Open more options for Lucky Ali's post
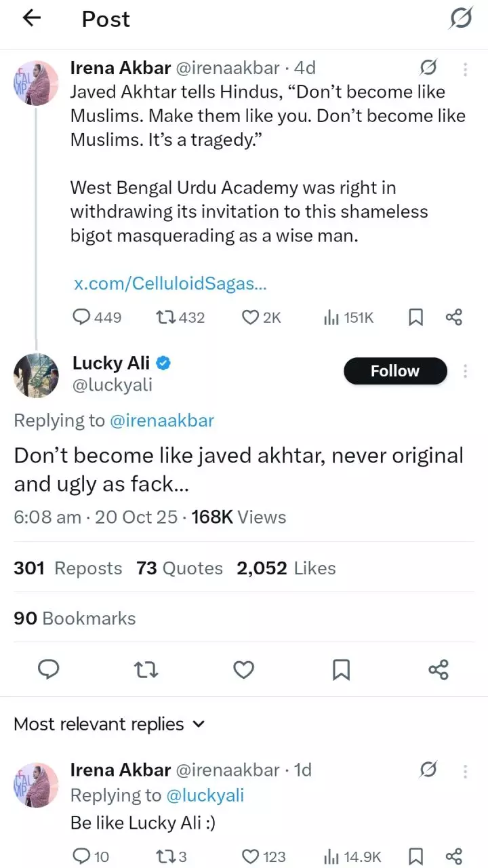Screen dimensions: 488x868 [465, 371]
